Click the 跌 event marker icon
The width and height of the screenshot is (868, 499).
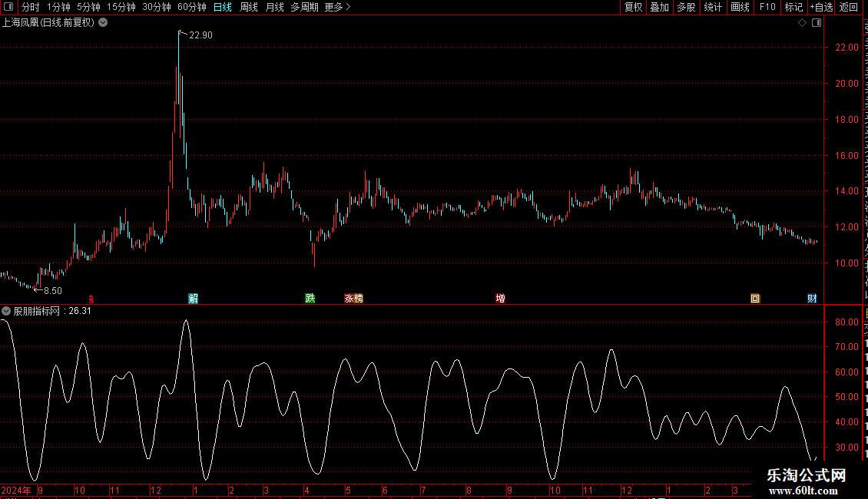pyautogui.click(x=310, y=298)
